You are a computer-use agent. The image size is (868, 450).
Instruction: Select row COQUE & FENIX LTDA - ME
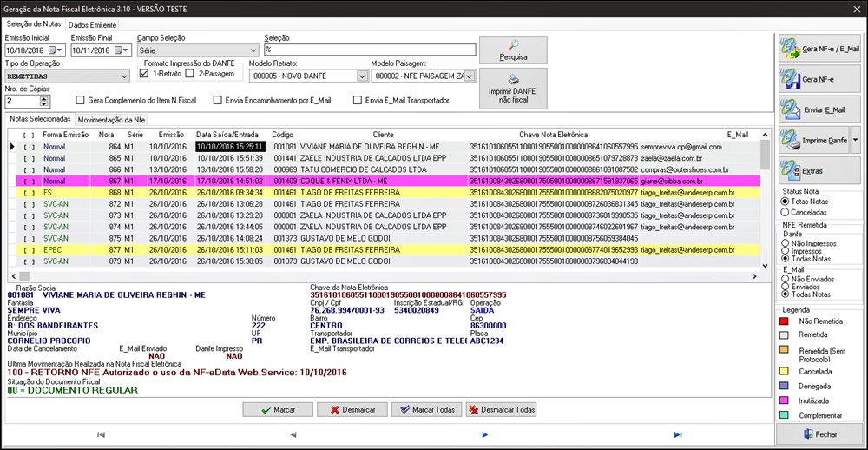[387, 182]
